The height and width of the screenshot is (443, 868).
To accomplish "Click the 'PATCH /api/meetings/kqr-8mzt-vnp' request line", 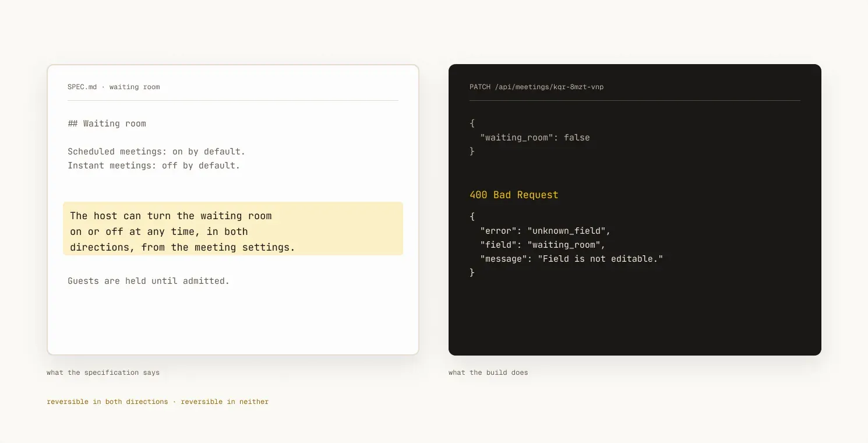I will (537, 87).
